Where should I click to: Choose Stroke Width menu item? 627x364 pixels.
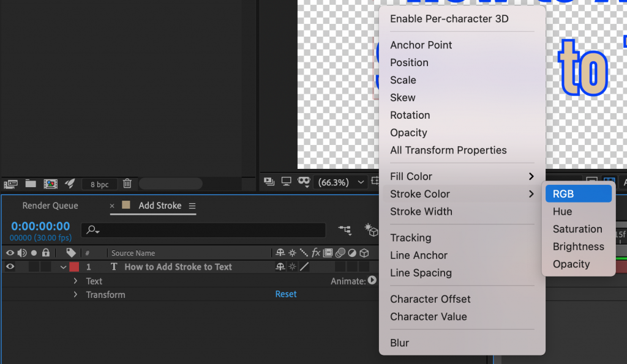[462, 212]
